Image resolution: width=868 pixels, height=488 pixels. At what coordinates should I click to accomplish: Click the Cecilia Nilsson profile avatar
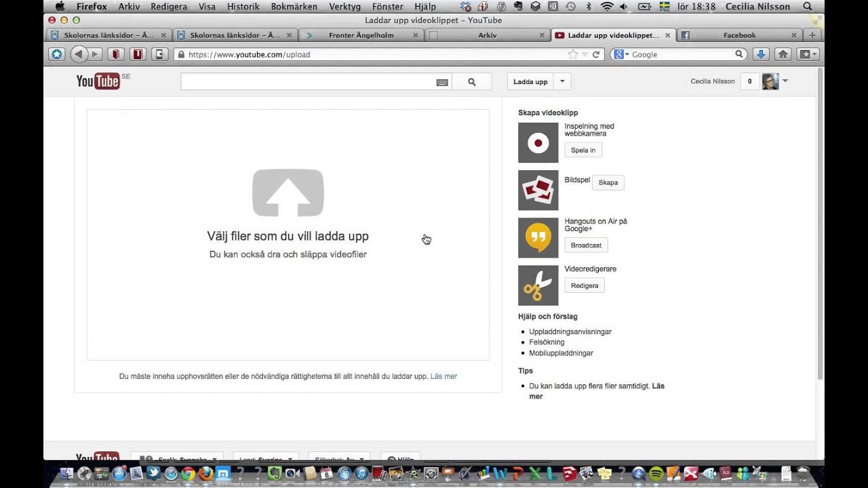[x=770, y=81]
